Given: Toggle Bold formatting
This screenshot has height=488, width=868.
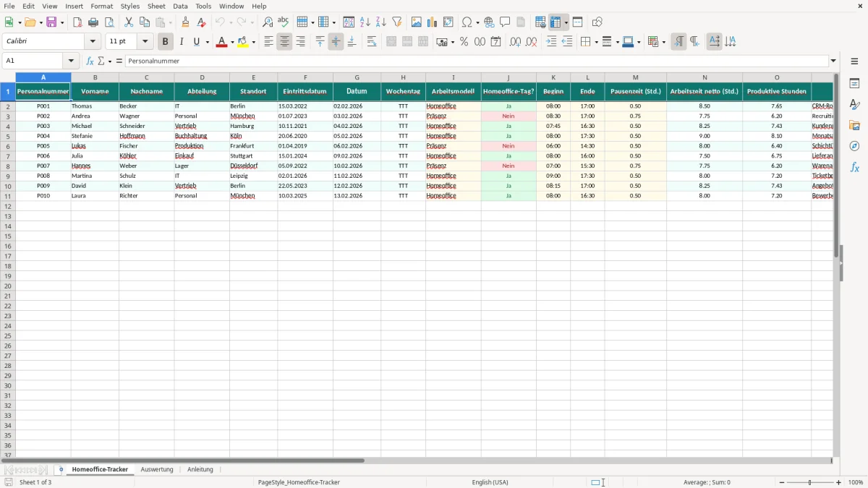Looking at the screenshot, I should [166, 42].
